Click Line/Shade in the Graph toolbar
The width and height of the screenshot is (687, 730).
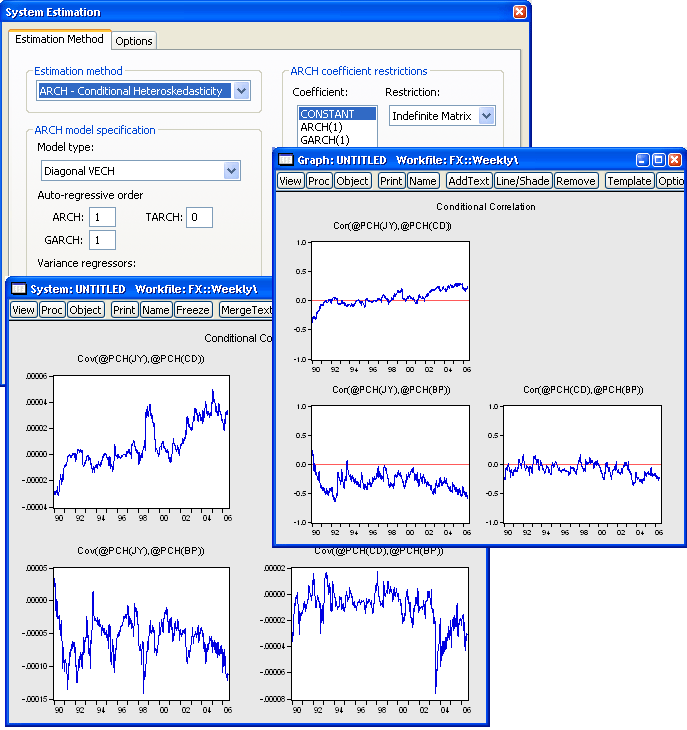pyautogui.click(x=523, y=181)
